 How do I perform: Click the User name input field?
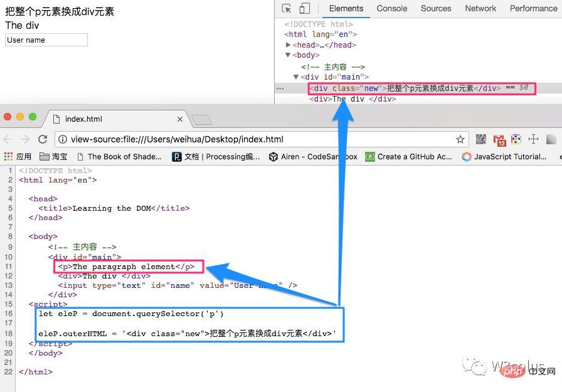point(46,40)
